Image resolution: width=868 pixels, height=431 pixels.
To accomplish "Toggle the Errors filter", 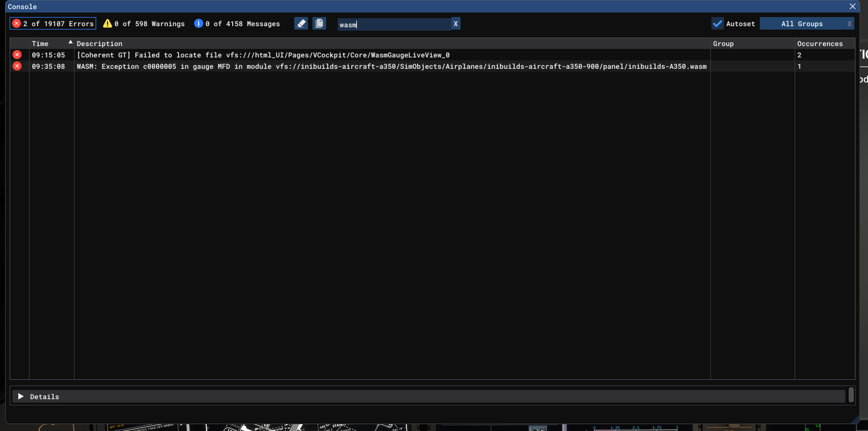I will pos(53,24).
